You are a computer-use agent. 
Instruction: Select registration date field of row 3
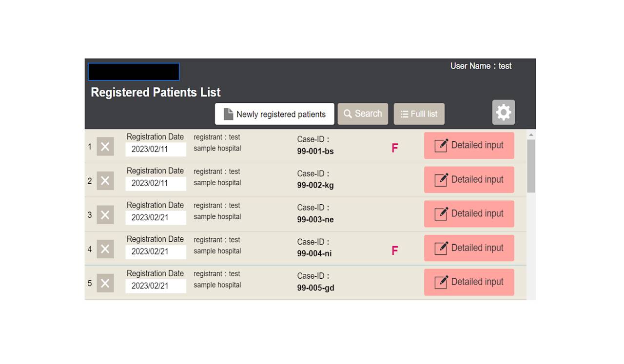click(x=156, y=217)
